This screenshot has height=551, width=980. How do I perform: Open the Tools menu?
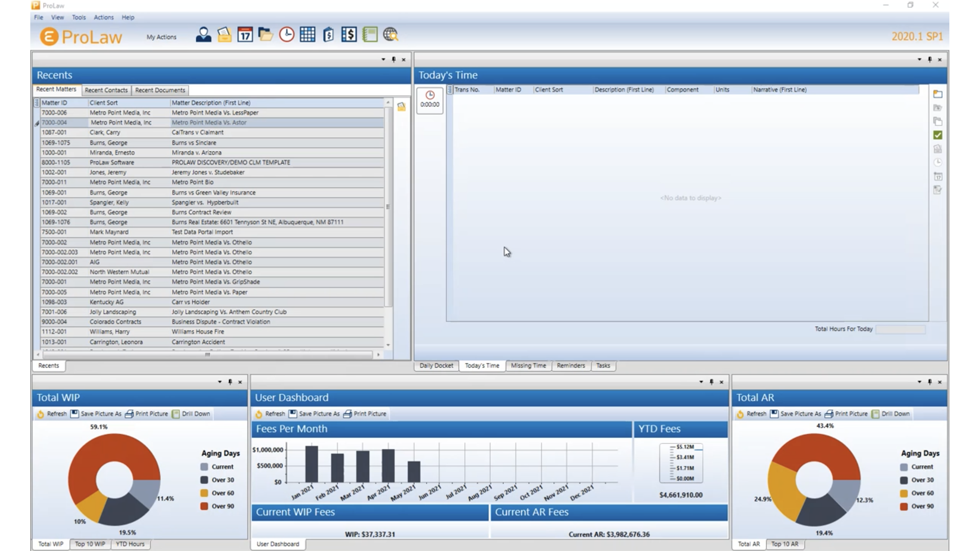point(79,17)
